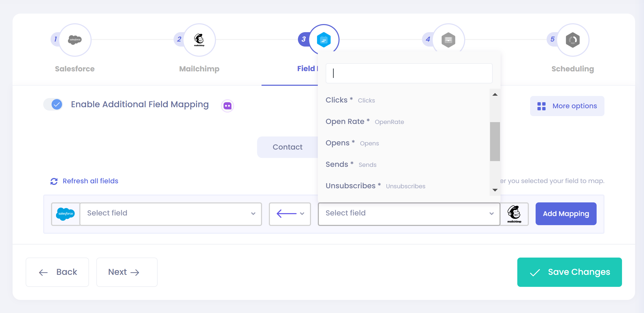Click Refresh all fields link

pos(90,181)
